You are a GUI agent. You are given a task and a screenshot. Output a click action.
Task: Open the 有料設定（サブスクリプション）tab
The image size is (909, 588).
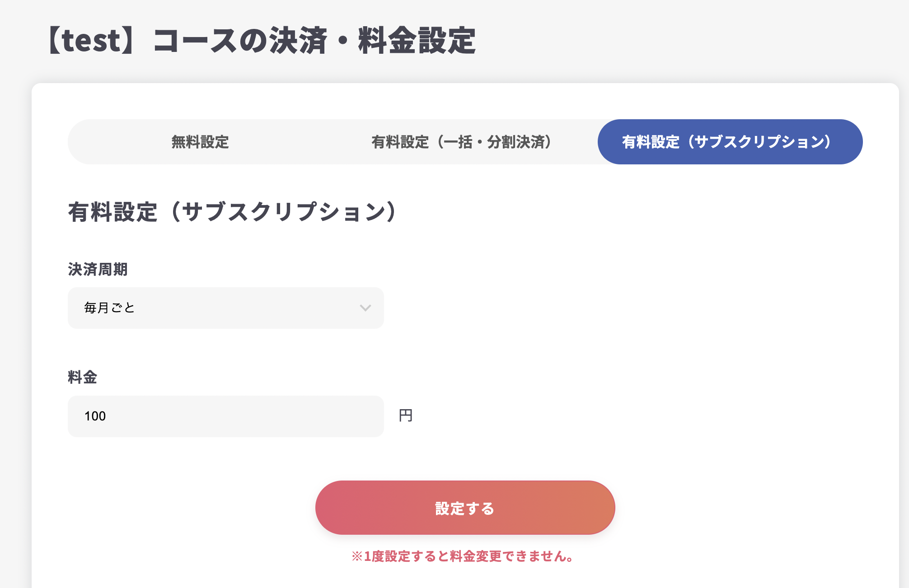tap(730, 142)
